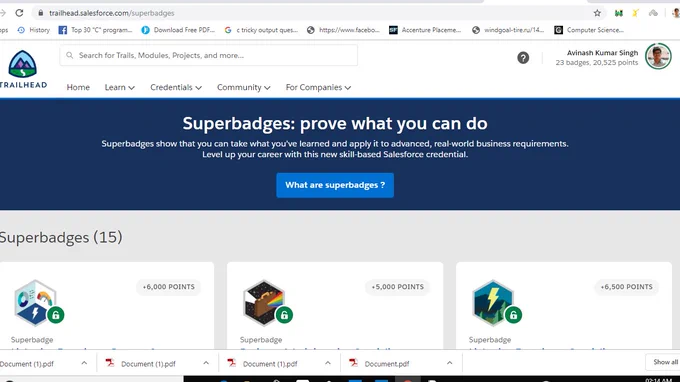Click the address bar URL

click(111, 13)
